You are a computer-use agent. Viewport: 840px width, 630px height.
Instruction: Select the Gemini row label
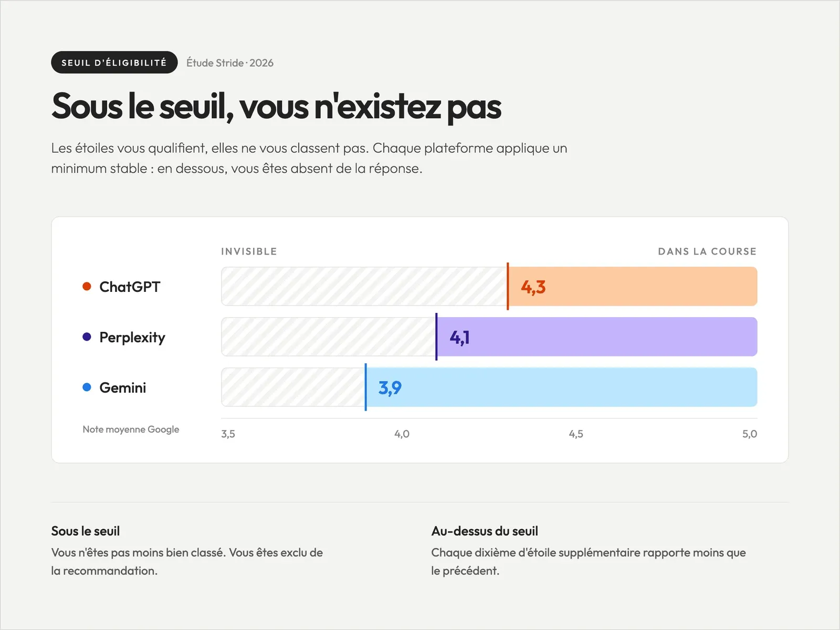[123, 387]
